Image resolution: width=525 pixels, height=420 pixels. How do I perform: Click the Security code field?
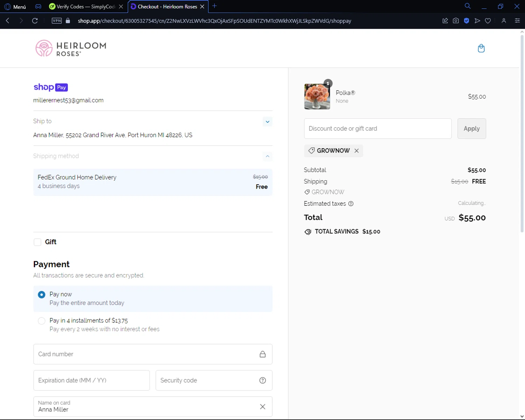[214, 380]
